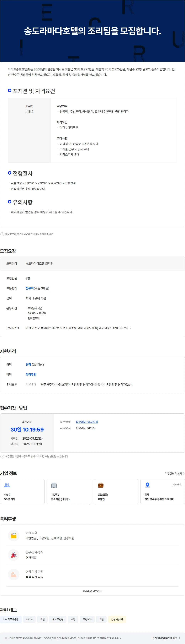Open 불법/허위/과장/오류 신고 link
Viewport: 185px width, 644px height.
[x=166, y=638]
